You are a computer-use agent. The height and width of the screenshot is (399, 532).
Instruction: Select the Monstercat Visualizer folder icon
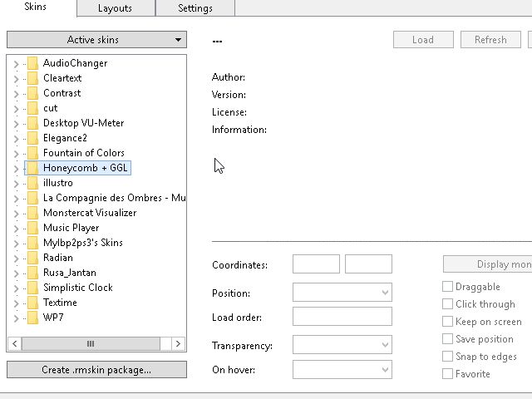tap(32, 213)
